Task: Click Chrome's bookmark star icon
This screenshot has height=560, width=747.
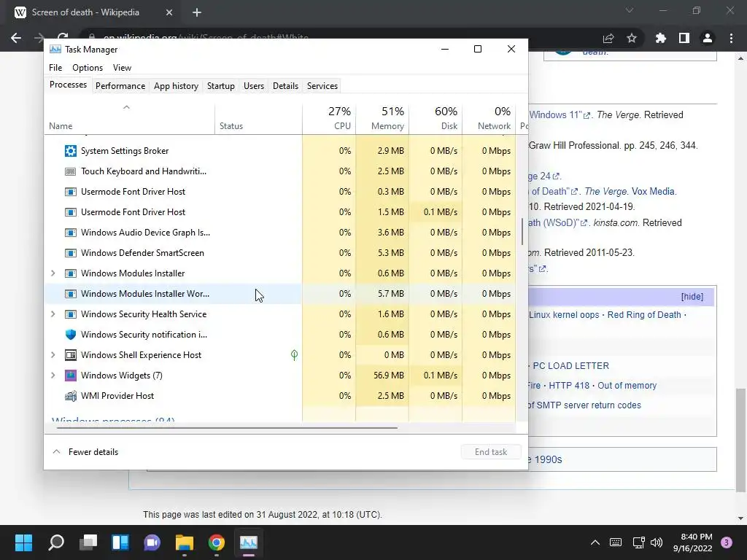Action: coord(632,38)
